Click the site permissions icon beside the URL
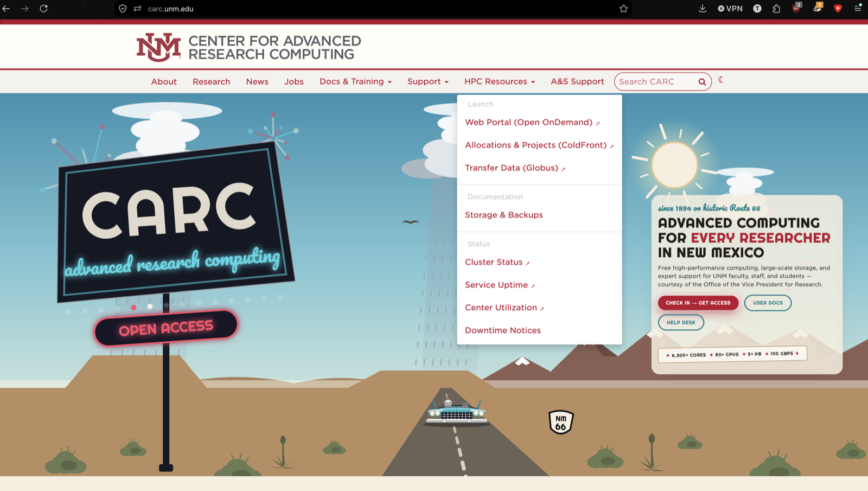868x491 pixels. tap(137, 9)
